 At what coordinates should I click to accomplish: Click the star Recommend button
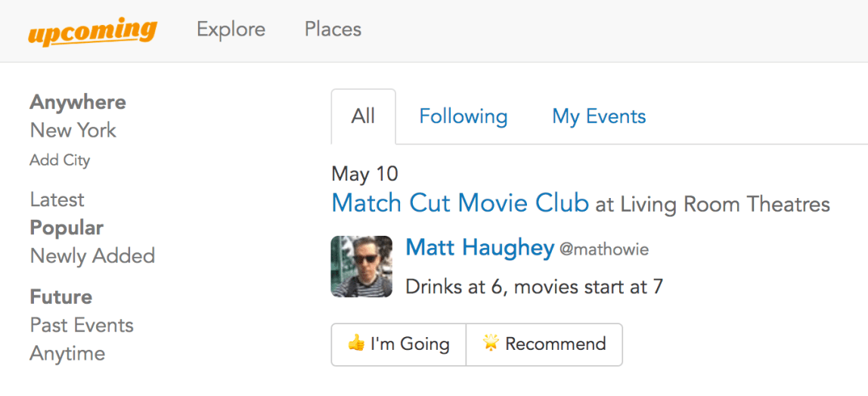(x=544, y=345)
